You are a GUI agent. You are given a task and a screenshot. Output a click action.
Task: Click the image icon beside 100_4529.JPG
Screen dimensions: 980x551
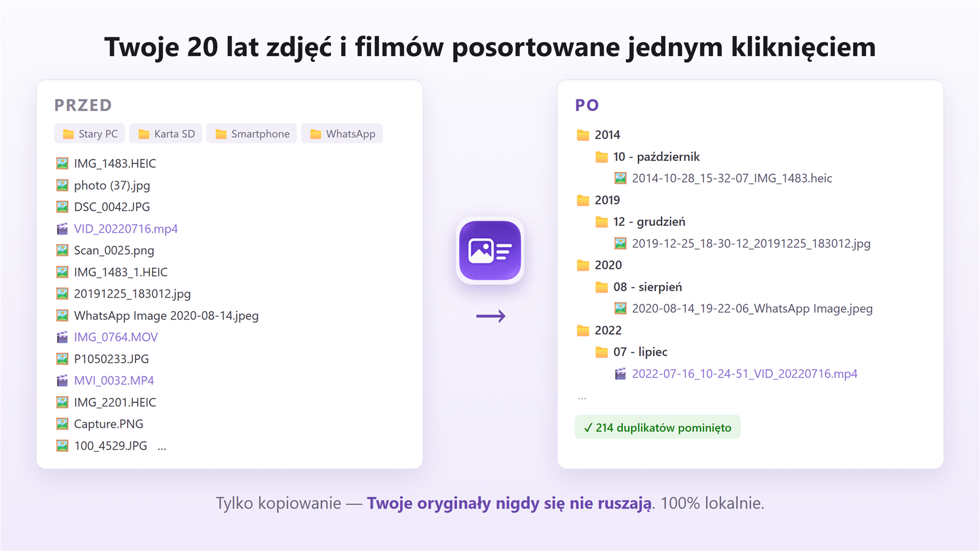click(62, 446)
